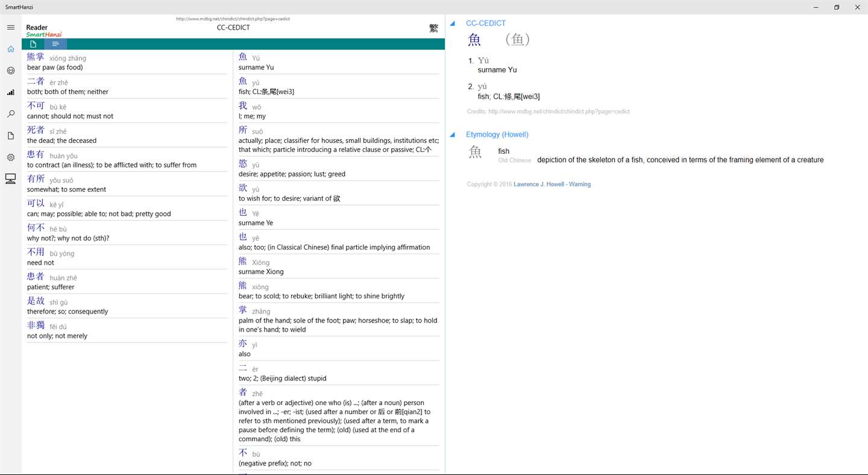Click the mdbg.net URL at top of the reader
868x475 pixels.
[233, 19]
